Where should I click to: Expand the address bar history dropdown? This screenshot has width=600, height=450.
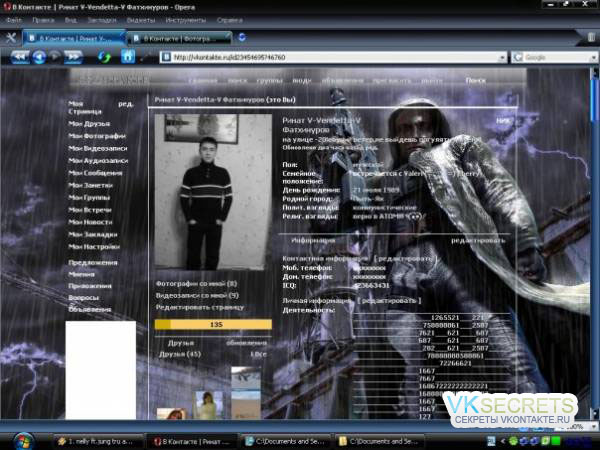502,58
